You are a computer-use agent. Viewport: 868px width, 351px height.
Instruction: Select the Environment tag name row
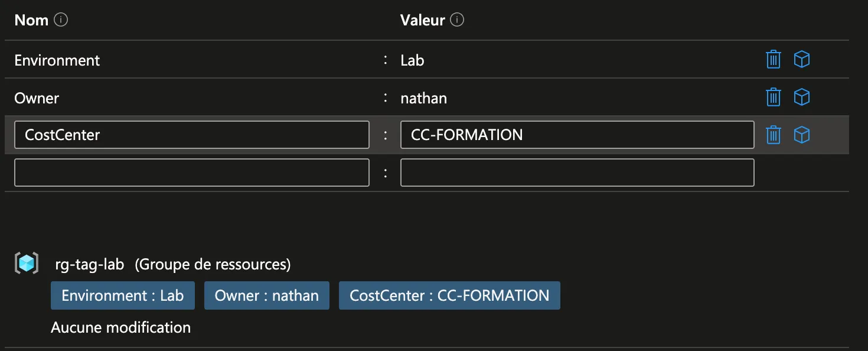click(57, 60)
